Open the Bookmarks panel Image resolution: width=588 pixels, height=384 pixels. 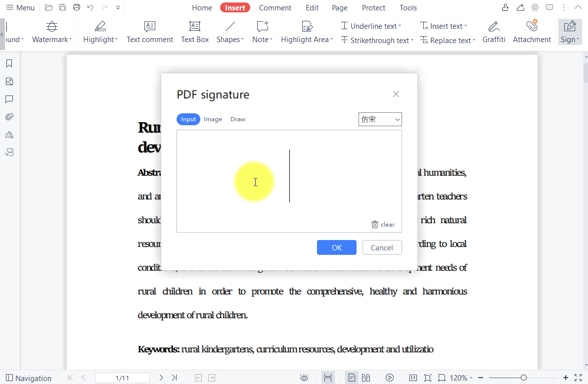click(9, 63)
